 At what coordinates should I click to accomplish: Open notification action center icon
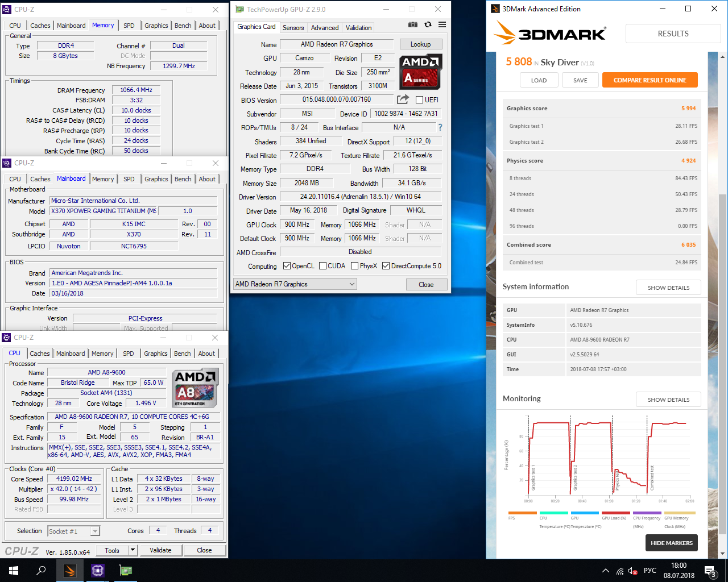[x=710, y=571]
